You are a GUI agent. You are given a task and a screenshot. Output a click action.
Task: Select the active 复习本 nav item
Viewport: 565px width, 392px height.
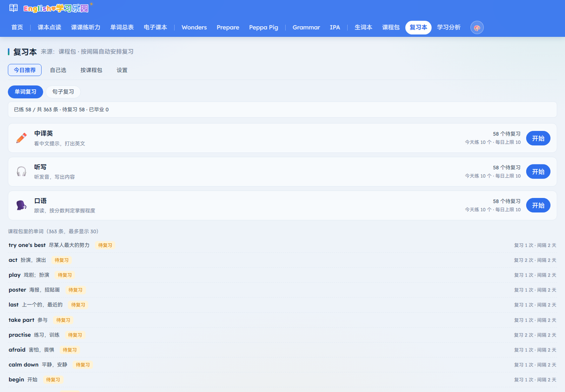[x=418, y=27]
